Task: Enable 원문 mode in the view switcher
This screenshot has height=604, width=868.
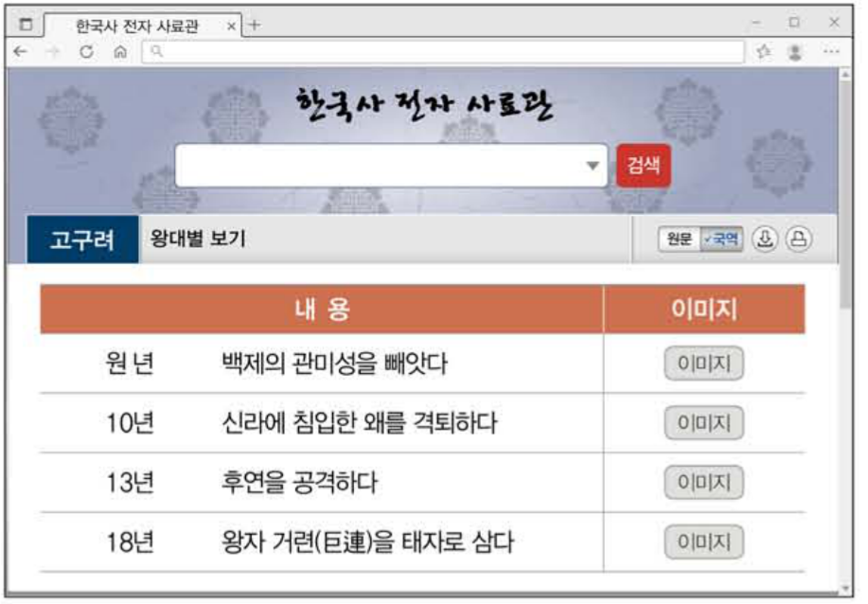Action: click(678, 240)
